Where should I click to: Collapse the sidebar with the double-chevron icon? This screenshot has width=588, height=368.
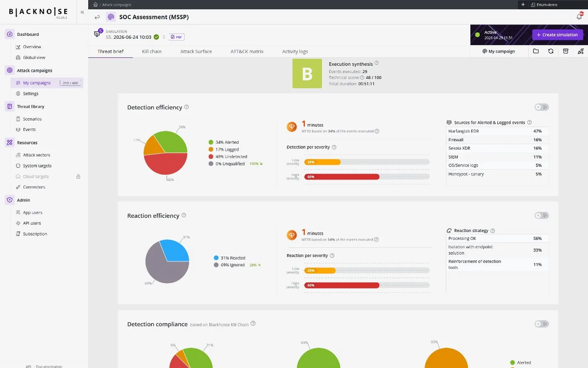coord(82,12)
